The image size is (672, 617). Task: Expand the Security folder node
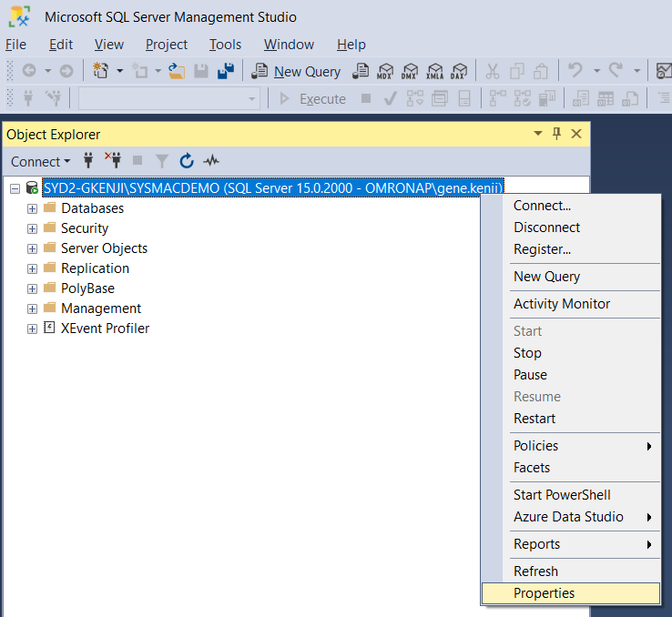32,228
